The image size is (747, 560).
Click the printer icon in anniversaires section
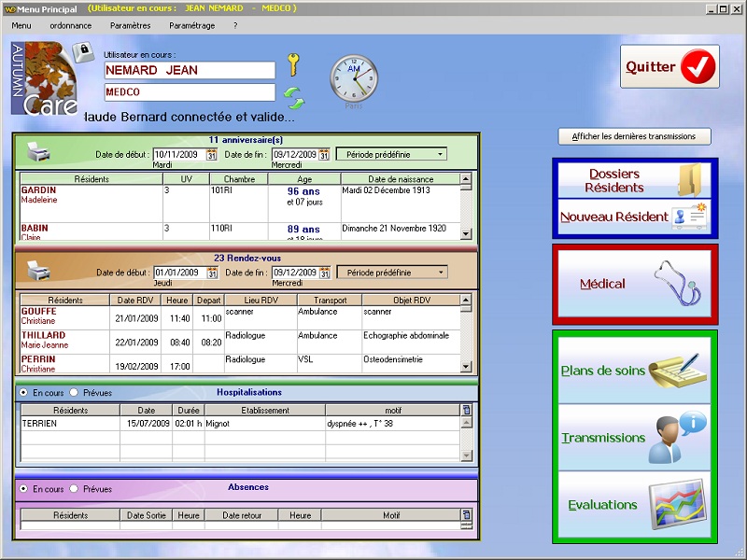[38, 152]
